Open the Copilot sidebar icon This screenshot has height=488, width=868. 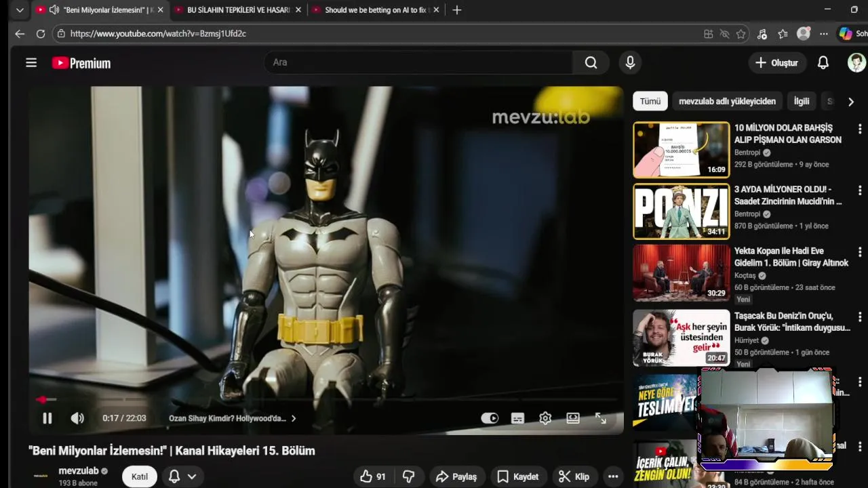846,33
